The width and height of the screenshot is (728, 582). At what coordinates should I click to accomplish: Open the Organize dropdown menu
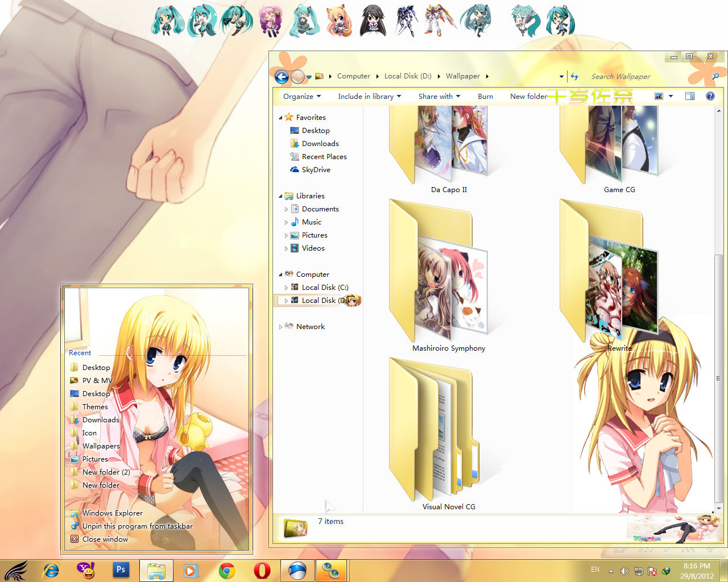(302, 97)
